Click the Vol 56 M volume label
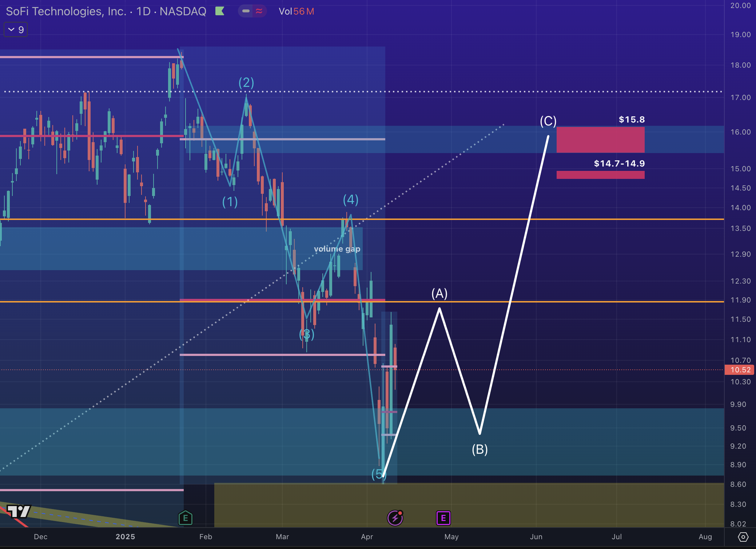Viewport: 756px width, 549px height. 296,11
